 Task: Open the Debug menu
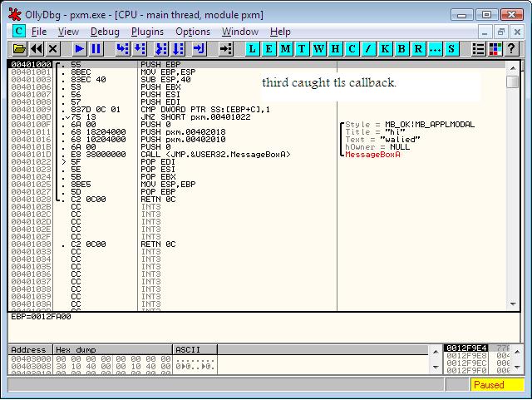click(105, 32)
